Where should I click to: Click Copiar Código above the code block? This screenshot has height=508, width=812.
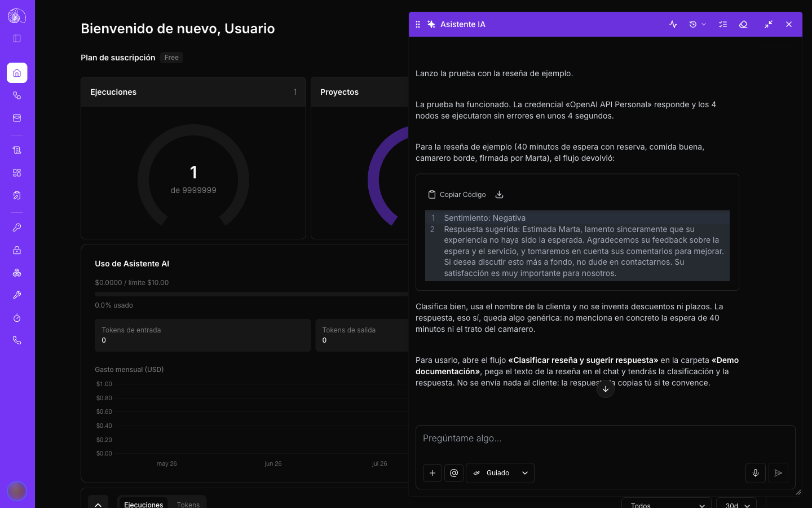457,195
